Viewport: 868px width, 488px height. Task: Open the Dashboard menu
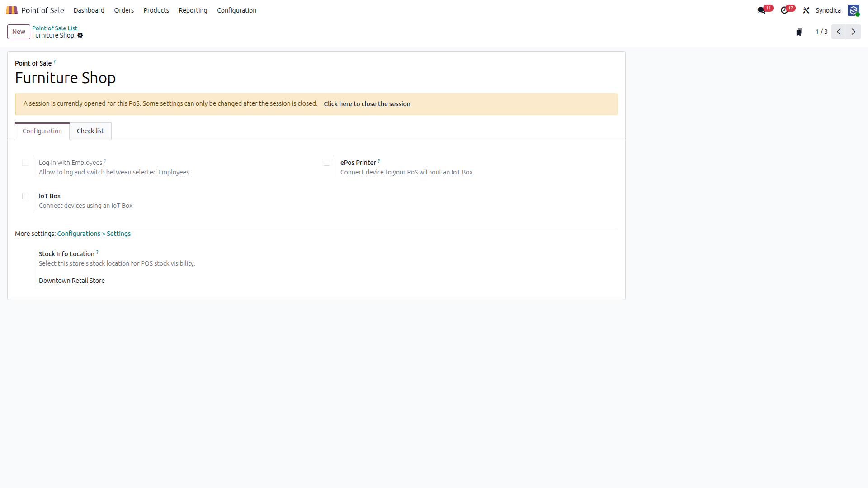point(89,10)
